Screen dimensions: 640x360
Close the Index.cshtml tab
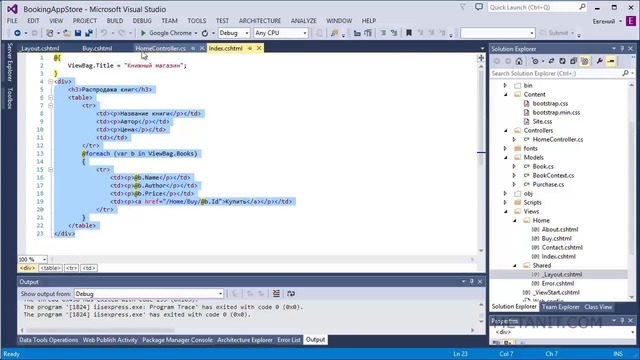click(x=259, y=48)
